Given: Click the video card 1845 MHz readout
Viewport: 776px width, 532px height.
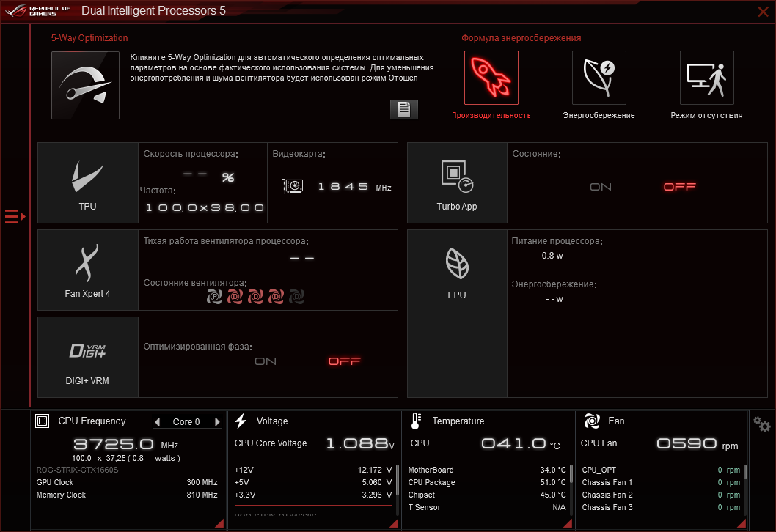Looking at the screenshot, I should pyautogui.click(x=354, y=187).
